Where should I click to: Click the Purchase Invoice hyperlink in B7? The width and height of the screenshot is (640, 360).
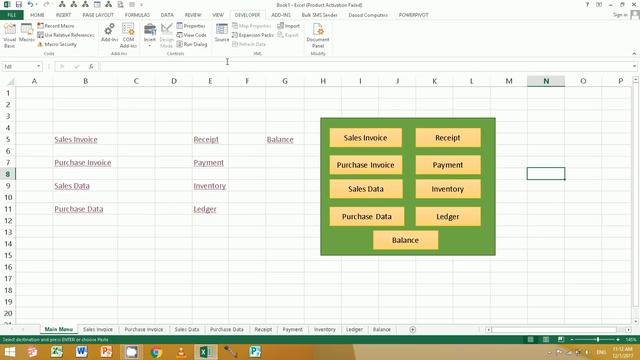coord(83,163)
